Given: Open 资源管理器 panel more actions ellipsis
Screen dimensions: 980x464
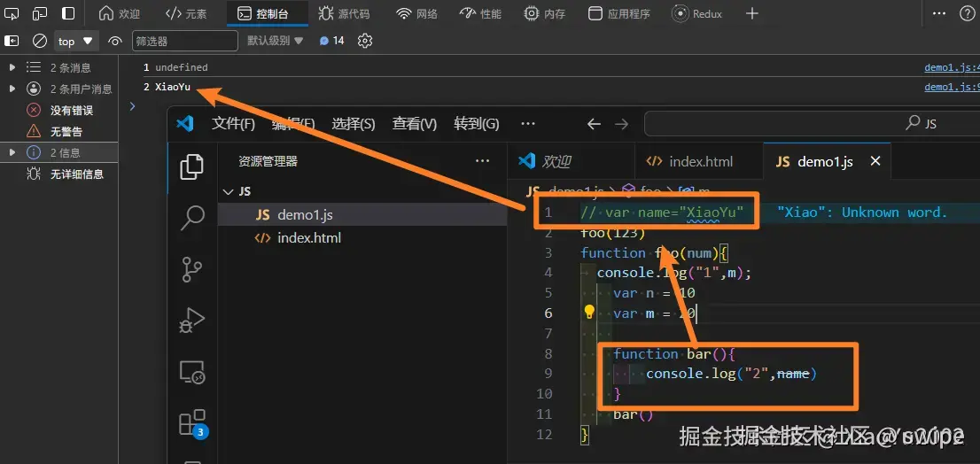Looking at the screenshot, I should click(483, 161).
